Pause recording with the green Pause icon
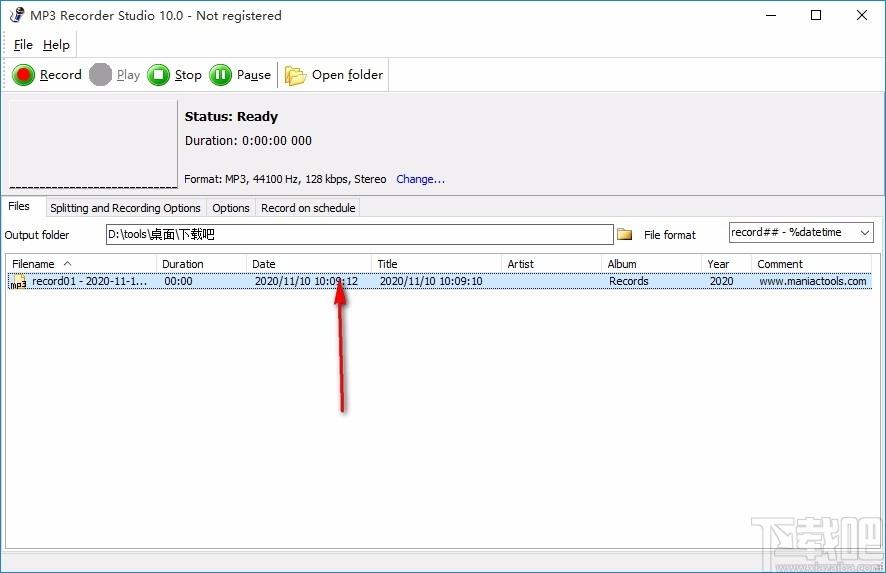This screenshot has height=573, width=886. pos(220,75)
